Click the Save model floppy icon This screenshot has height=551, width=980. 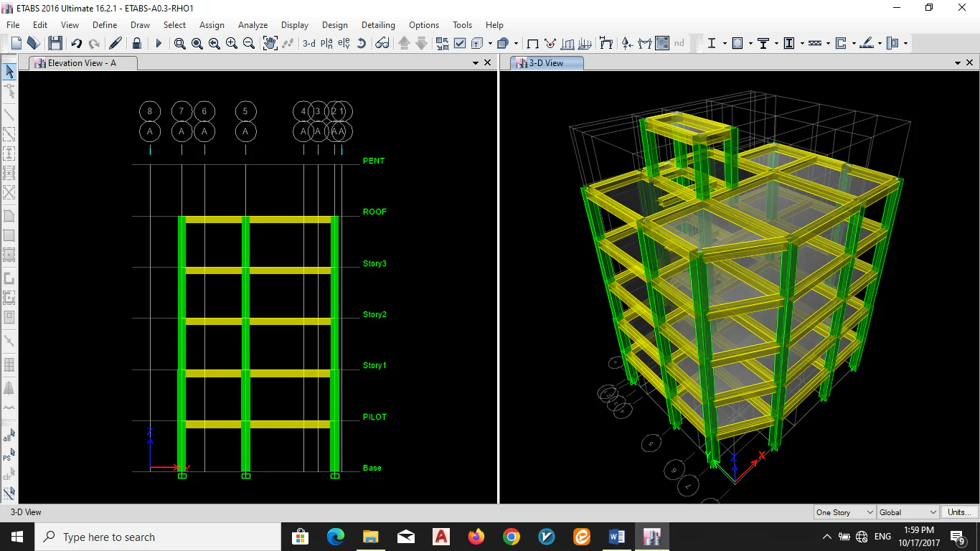coord(55,44)
